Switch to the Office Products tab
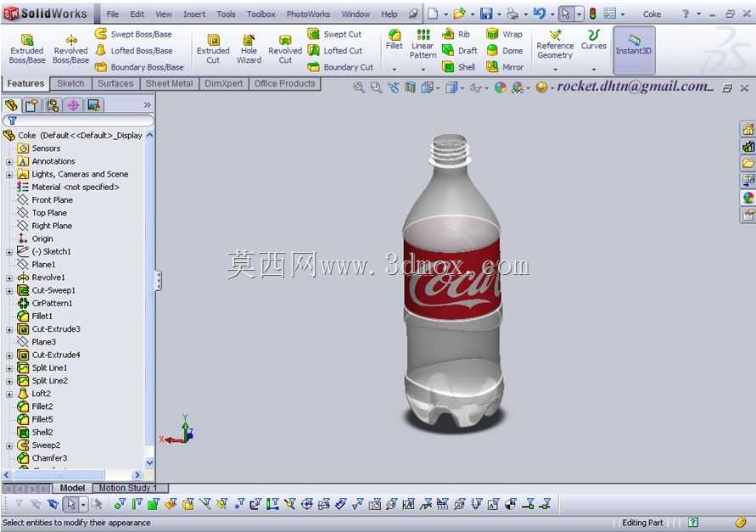 (284, 83)
